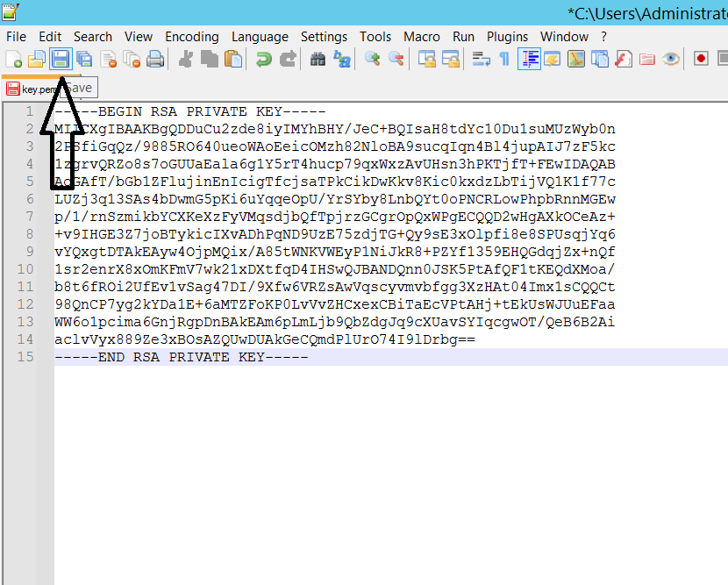Screen dimensions: 728x585
Task: Toggle the indent guide button
Action: click(x=529, y=59)
